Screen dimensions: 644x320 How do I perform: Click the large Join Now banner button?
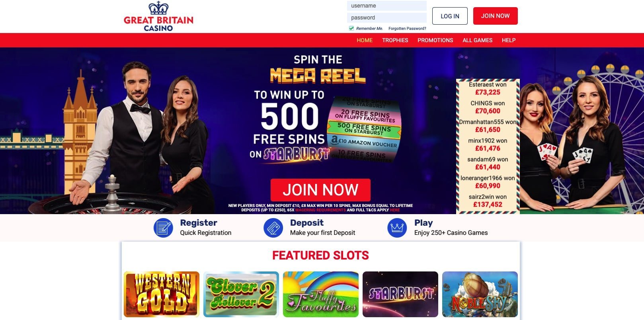tap(320, 190)
